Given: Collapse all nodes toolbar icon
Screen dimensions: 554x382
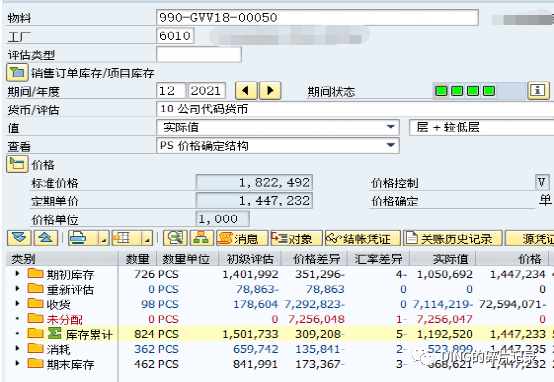Looking at the screenshot, I should 46,238.
